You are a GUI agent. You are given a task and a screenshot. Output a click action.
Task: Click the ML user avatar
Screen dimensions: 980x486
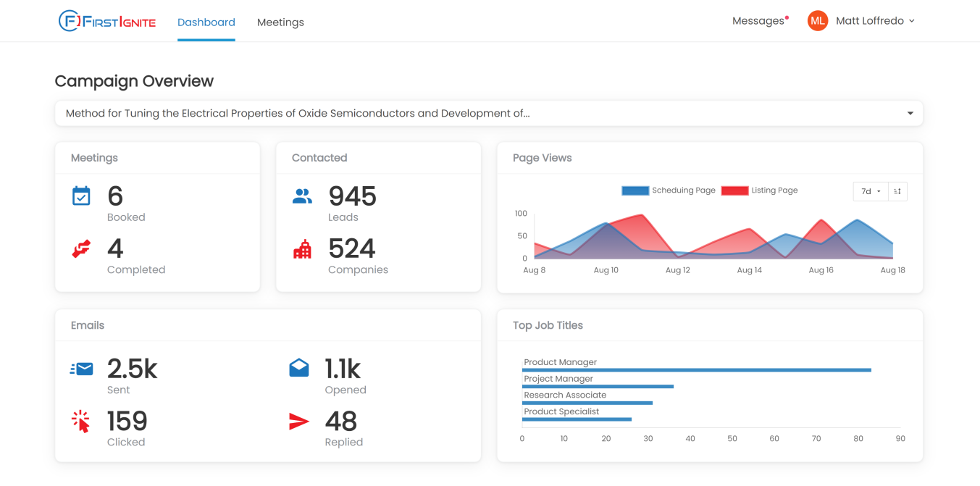click(818, 21)
